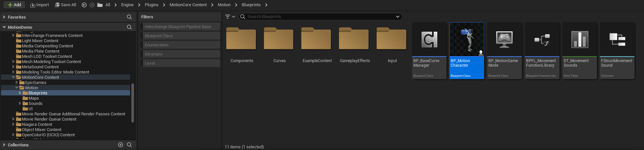Open the filter options icon beside search
Viewport: 644px width, 150px height.
[x=230, y=17]
